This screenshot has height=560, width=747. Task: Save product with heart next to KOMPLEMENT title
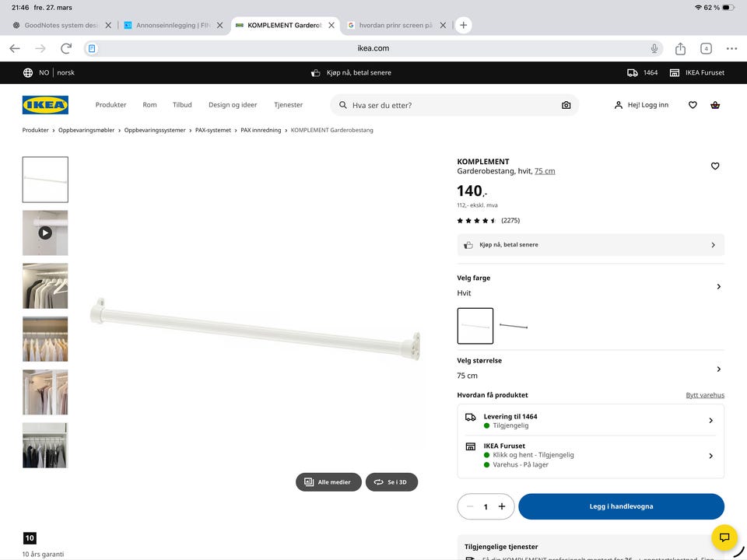tap(715, 166)
